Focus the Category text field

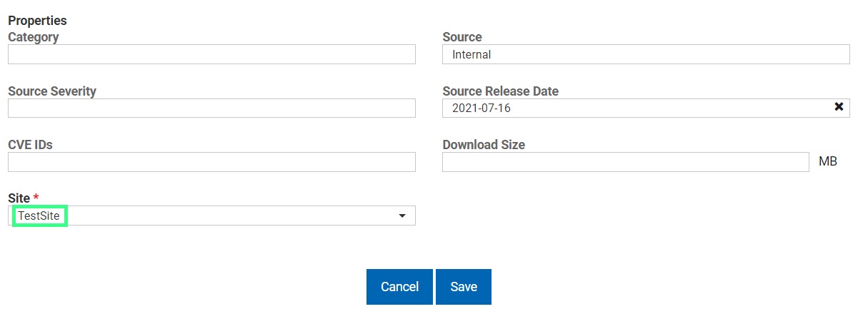pyautogui.click(x=211, y=54)
